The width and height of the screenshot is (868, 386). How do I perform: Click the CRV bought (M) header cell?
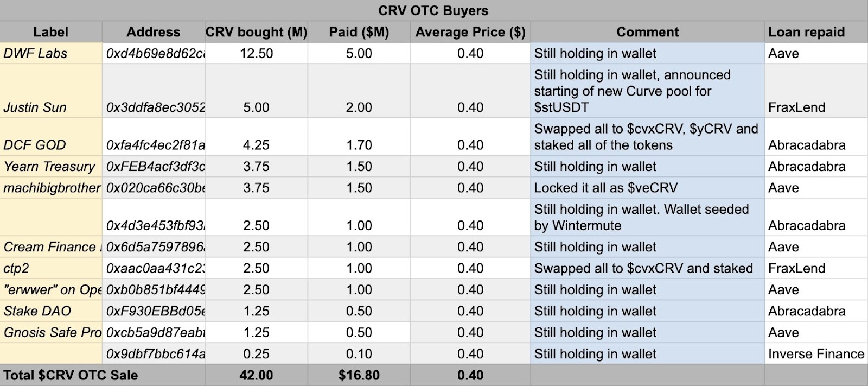point(257,32)
